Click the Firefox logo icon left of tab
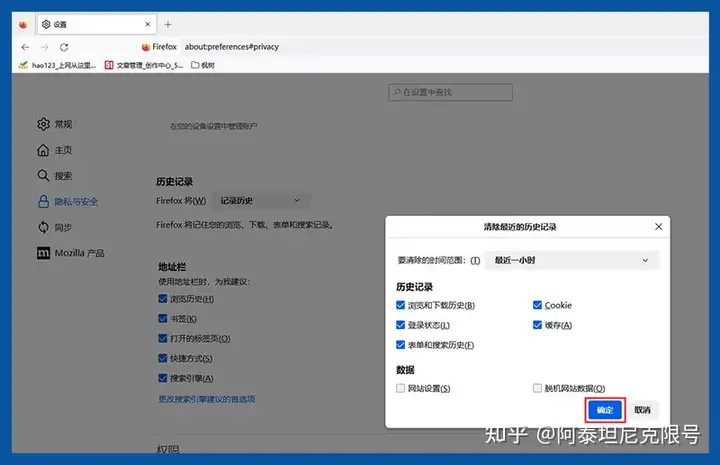 click(23, 25)
